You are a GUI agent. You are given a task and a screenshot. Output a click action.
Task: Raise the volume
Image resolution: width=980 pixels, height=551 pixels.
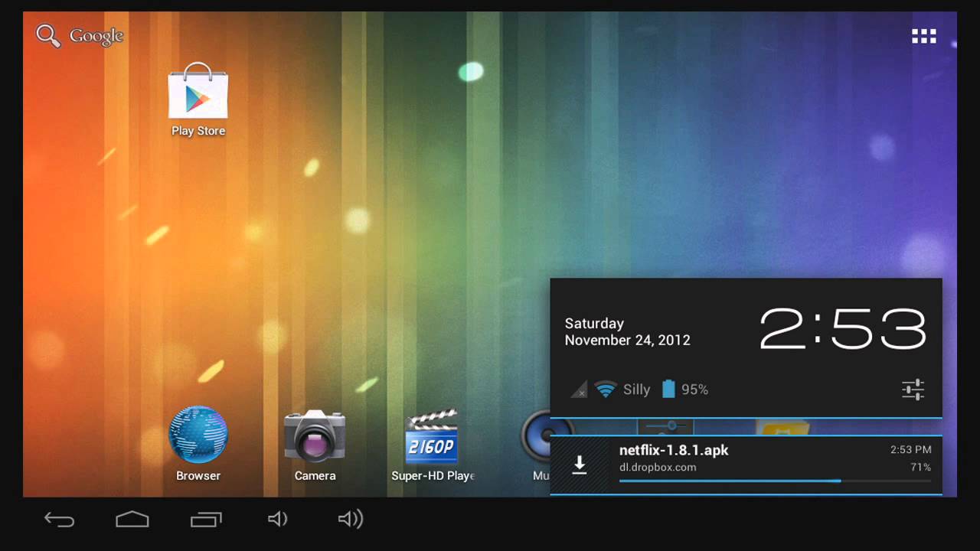tap(351, 520)
